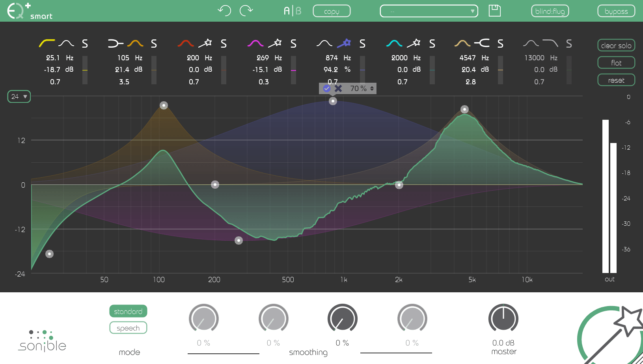Solo the 25.1 Hz band

(x=85, y=43)
